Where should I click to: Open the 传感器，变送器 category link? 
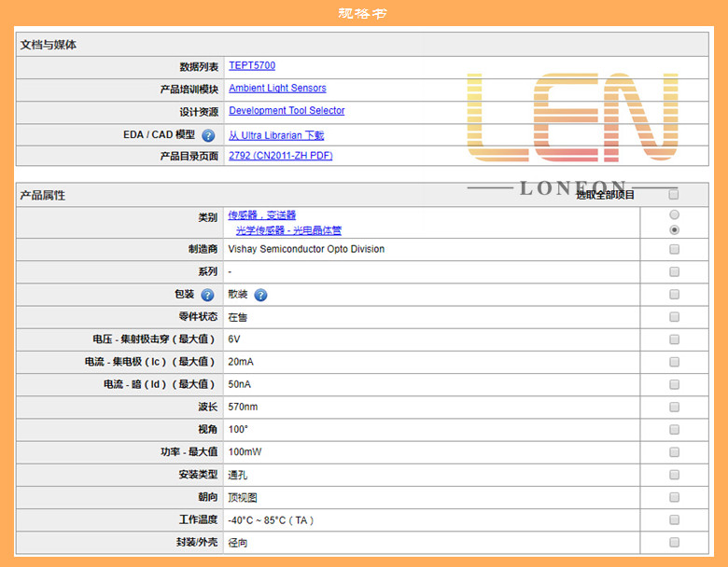point(262,214)
